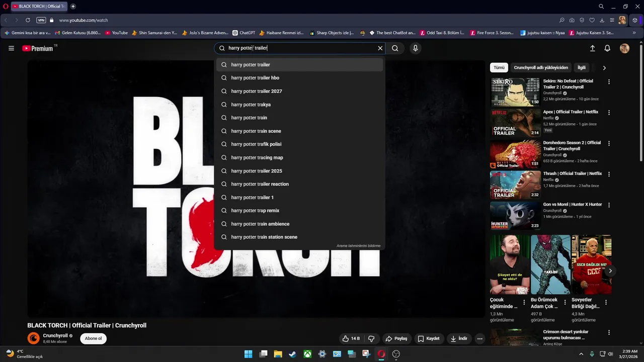Pick suggestion harry potter trap remix
This screenshot has height=362, width=644.
(300, 211)
